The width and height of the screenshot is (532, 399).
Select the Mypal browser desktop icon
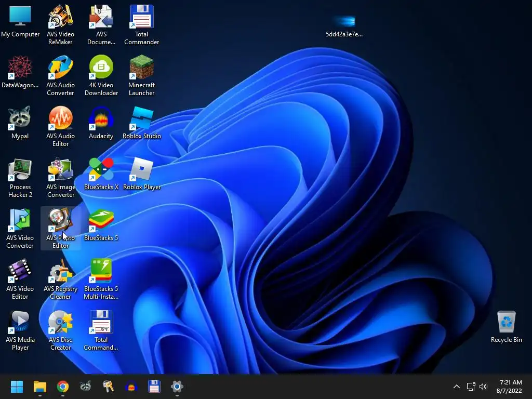click(20, 123)
